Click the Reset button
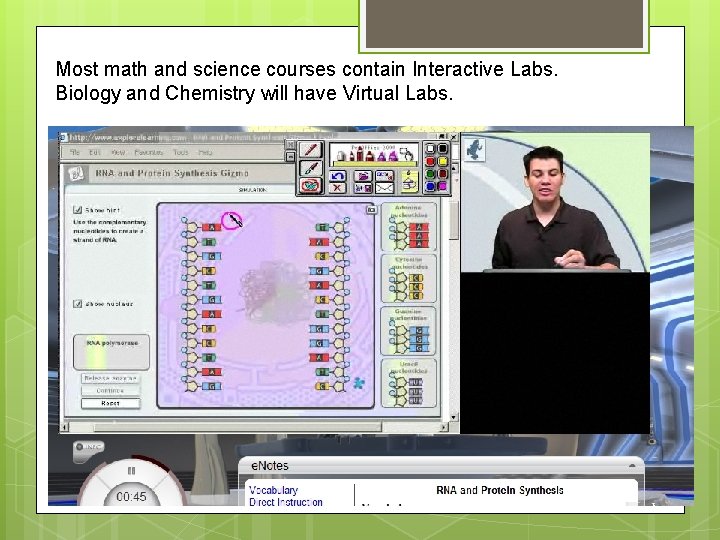Viewport: 720px width, 540px height. pyautogui.click(x=111, y=403)
